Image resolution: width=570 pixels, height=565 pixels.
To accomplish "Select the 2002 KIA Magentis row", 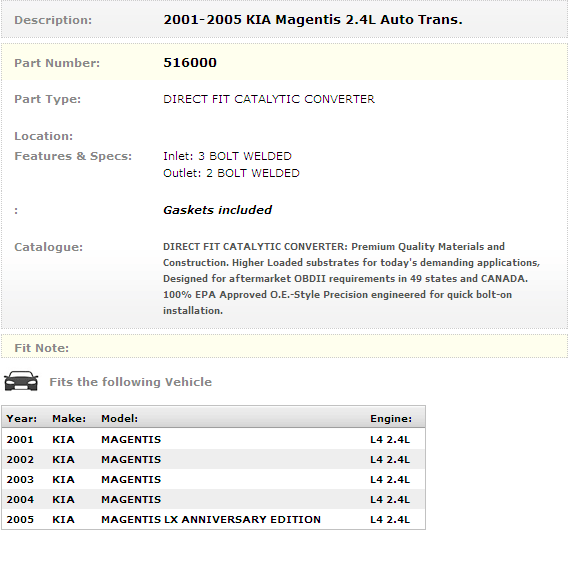I will tap(213, 459).
